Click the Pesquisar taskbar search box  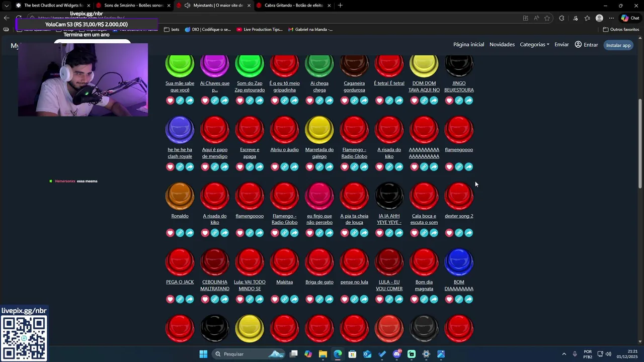click(x=248, y=354)
